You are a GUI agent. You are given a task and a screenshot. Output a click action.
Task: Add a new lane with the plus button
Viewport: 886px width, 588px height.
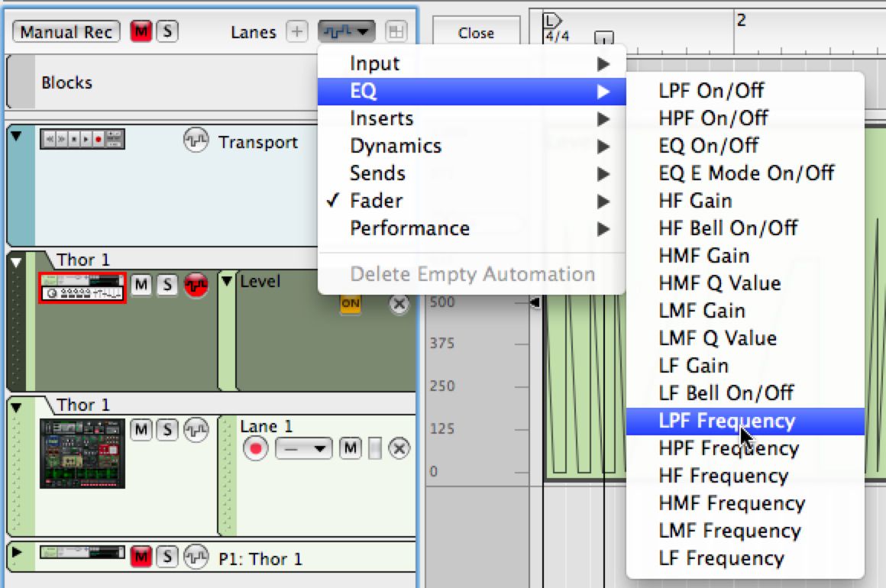pos(296,31)
